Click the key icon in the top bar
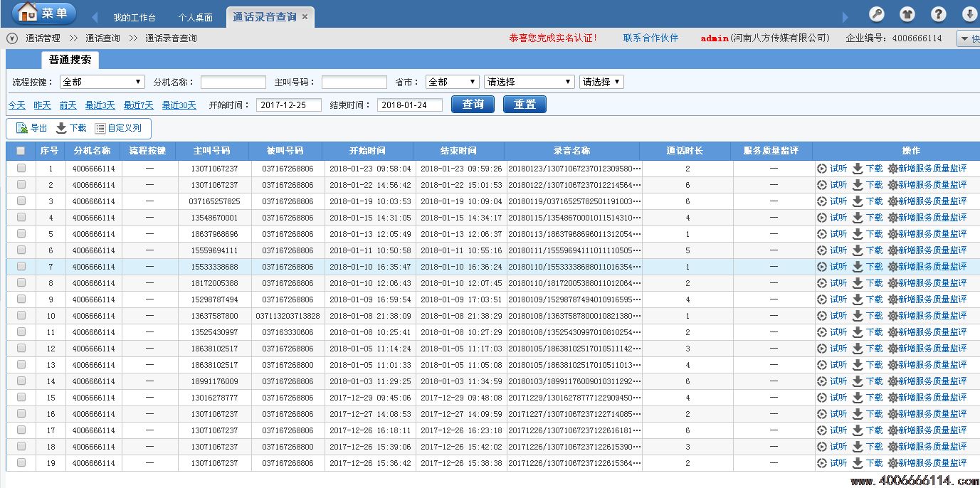 (x=877, y=14)
